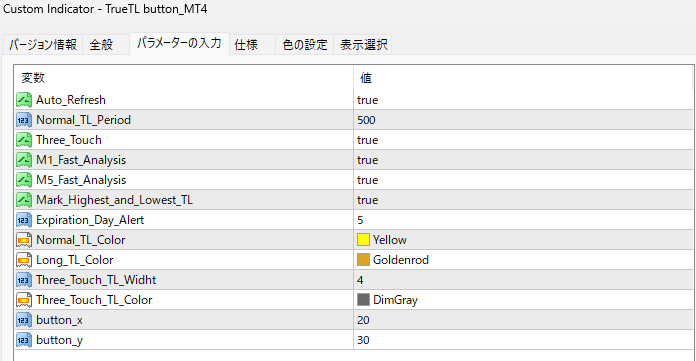Viewport: 696px width, 361px height.
Task: Toggle the true value of Auto_Refresh
Action: pos(523,100)
